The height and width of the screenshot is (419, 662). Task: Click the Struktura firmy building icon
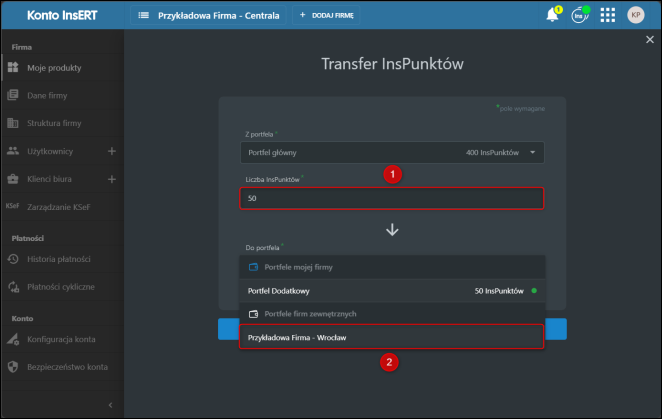click(x=13, y=123)
